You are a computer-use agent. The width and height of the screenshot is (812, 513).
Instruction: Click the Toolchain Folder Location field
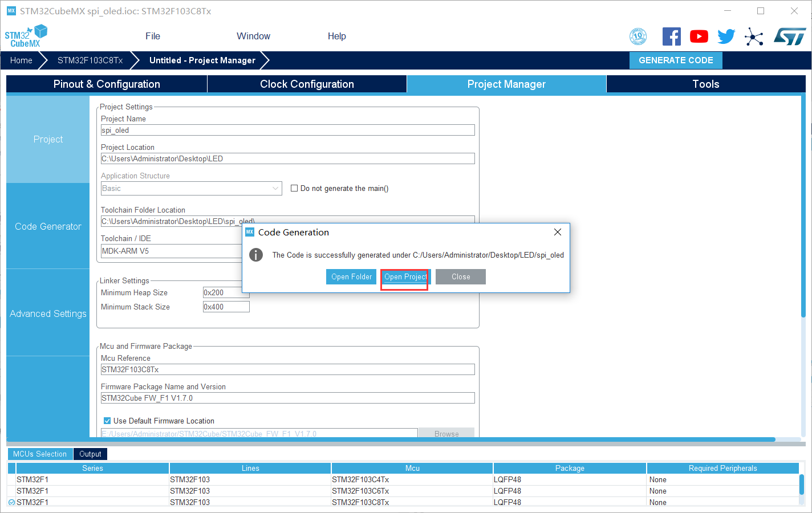point(288,220)
